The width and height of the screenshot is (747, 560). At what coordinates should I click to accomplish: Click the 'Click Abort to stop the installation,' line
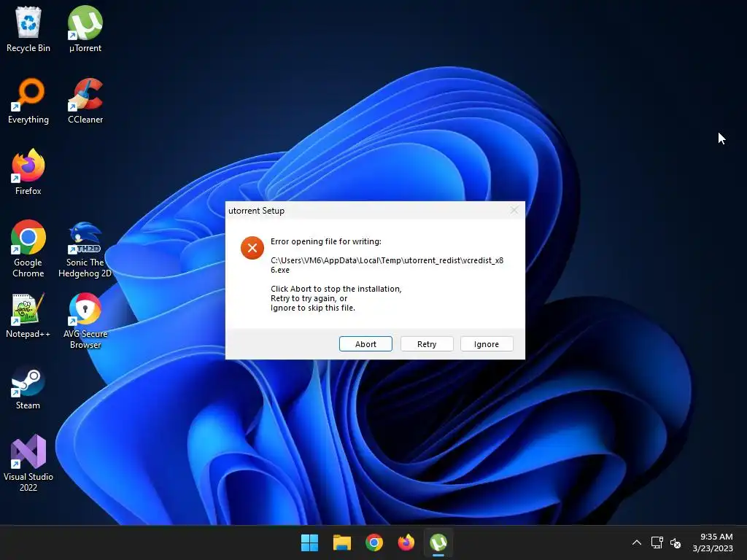point(336,289)
